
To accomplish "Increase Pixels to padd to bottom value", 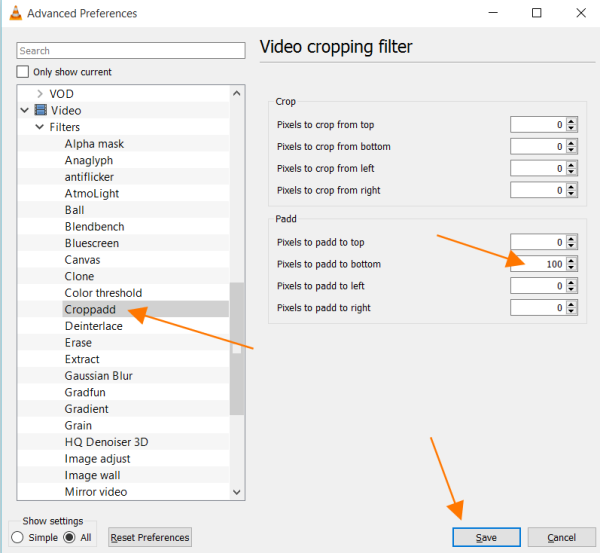I will click(x=571, y=260).
